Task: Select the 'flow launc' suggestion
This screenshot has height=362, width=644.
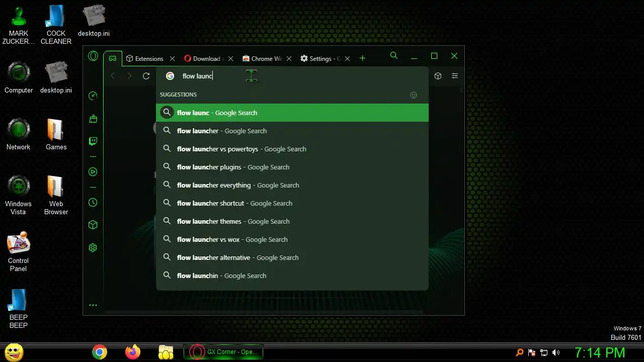Action: point(292,113)
